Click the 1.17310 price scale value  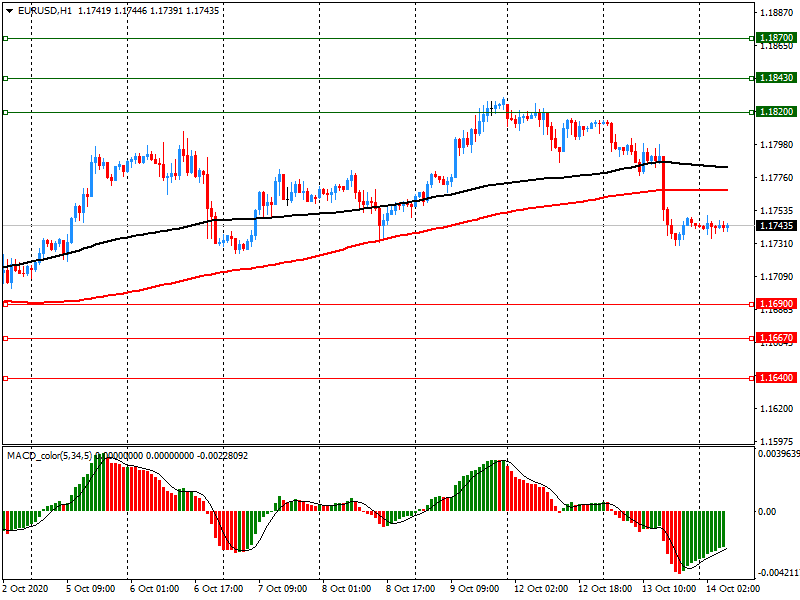pos(777,244)
